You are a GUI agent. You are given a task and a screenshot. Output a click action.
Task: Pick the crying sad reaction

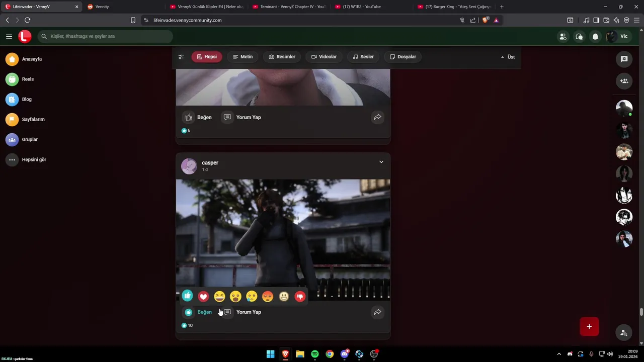point(252,297)
